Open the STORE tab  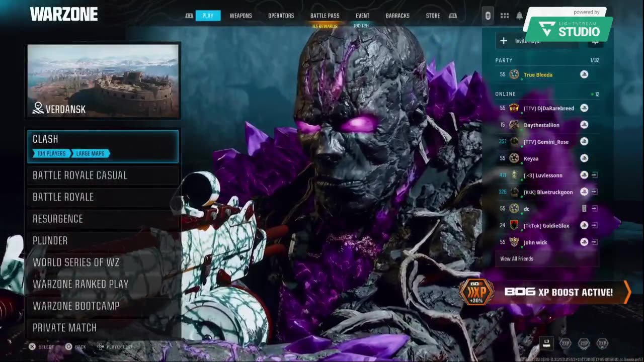433,16
